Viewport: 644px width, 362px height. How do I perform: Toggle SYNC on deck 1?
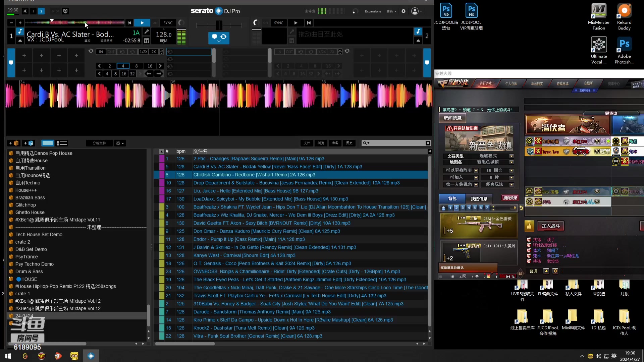(x=168, y=23)
